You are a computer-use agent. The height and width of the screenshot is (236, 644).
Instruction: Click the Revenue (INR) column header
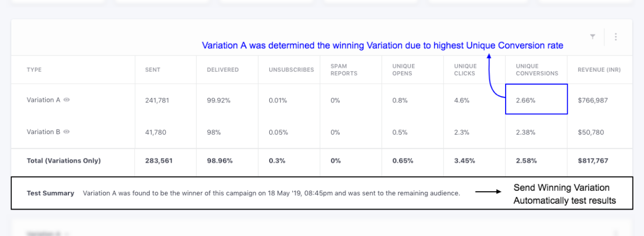(x=599, y=70)
